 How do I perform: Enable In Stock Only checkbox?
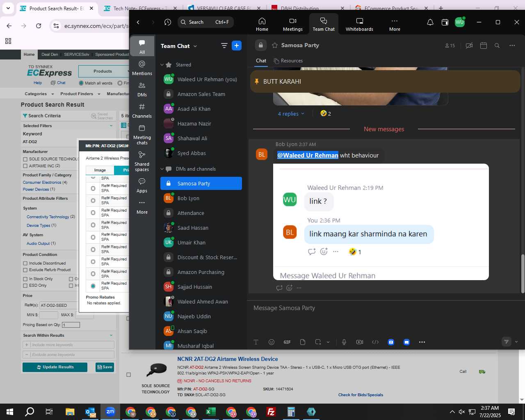click(25, 279)
